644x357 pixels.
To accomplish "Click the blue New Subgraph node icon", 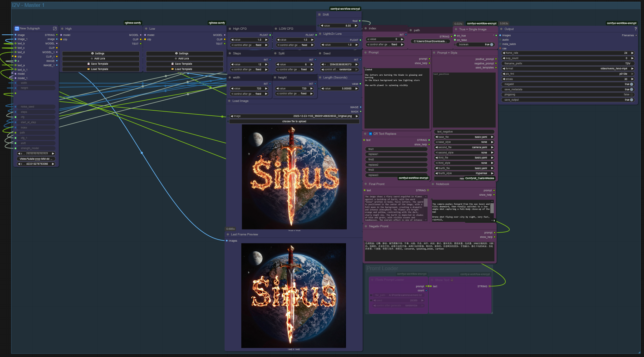I will (x=17, y=28).
